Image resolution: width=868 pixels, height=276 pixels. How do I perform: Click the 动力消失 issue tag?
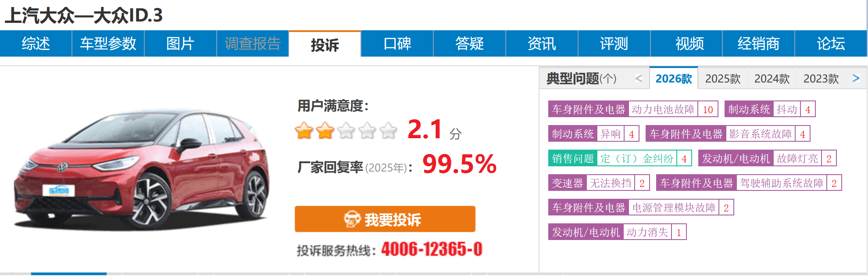(647, 232)
